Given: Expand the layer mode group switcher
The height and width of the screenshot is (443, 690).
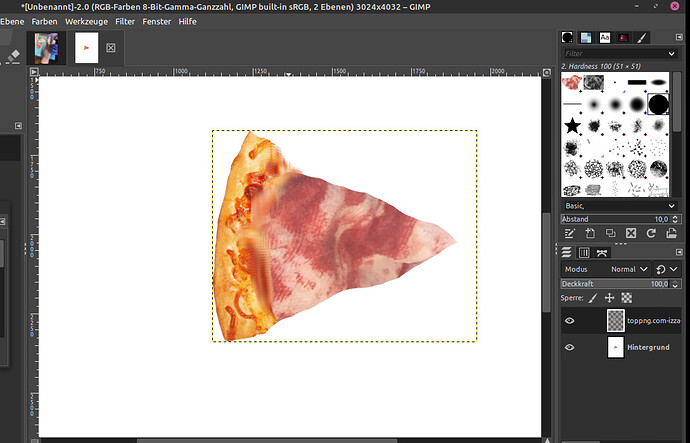Looking at the screenshot, I should tap(667, 269).
